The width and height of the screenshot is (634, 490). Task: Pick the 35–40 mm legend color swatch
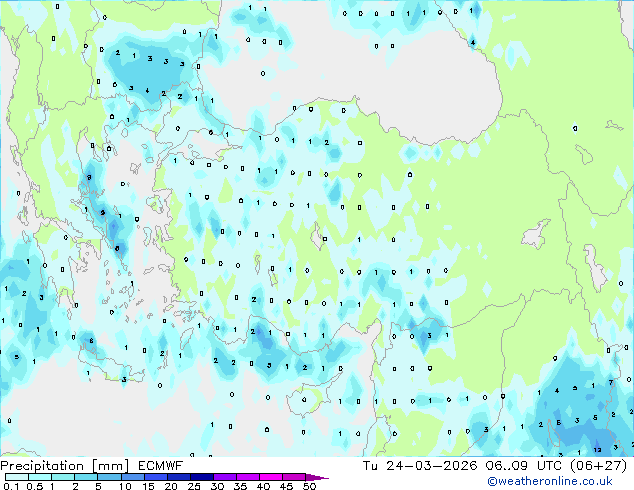(x=247, y=477)
